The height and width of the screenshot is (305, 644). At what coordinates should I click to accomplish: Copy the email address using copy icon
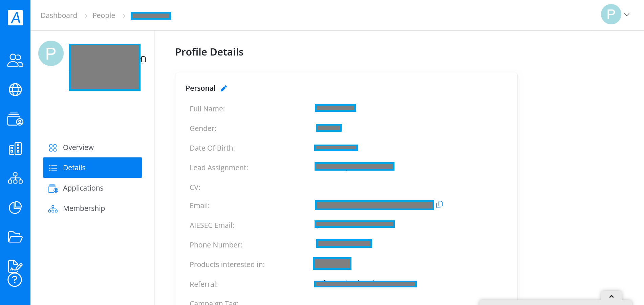(x=439, y=204)
